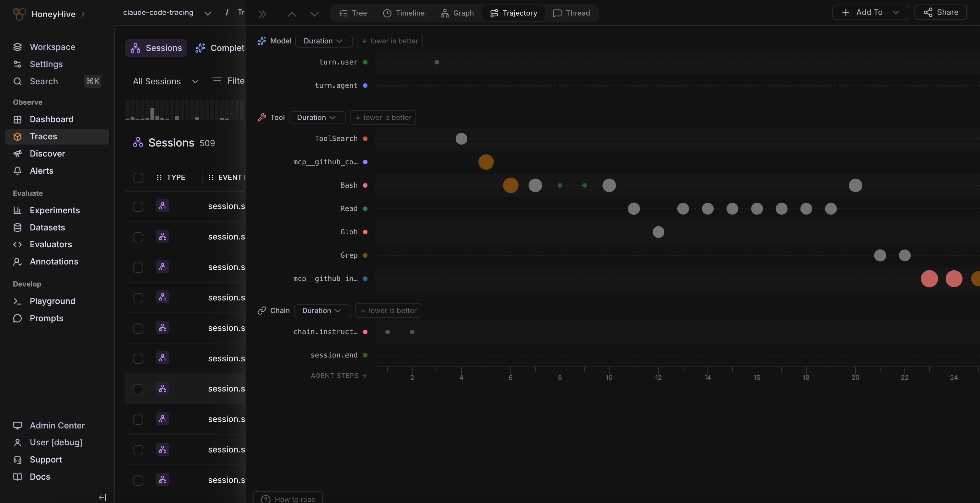Go to the previous trace with up arrow
Image resolution: width=980 pixels, height=503 pixels.
tap(292, 14)
